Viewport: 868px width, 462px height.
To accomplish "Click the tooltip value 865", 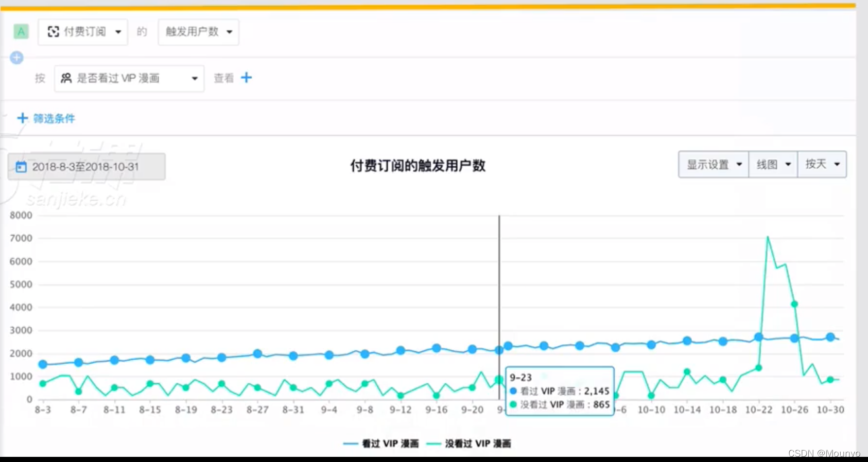I will pyautogui.click(x=601, y=404).
